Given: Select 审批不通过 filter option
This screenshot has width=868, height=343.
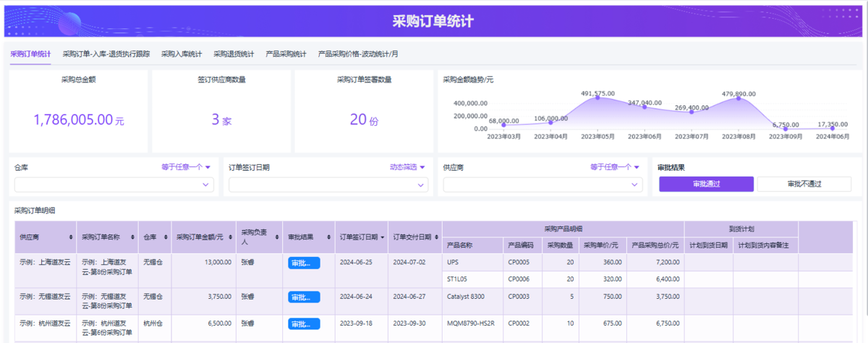Looking at the screenshot, I should coord(804,184).
